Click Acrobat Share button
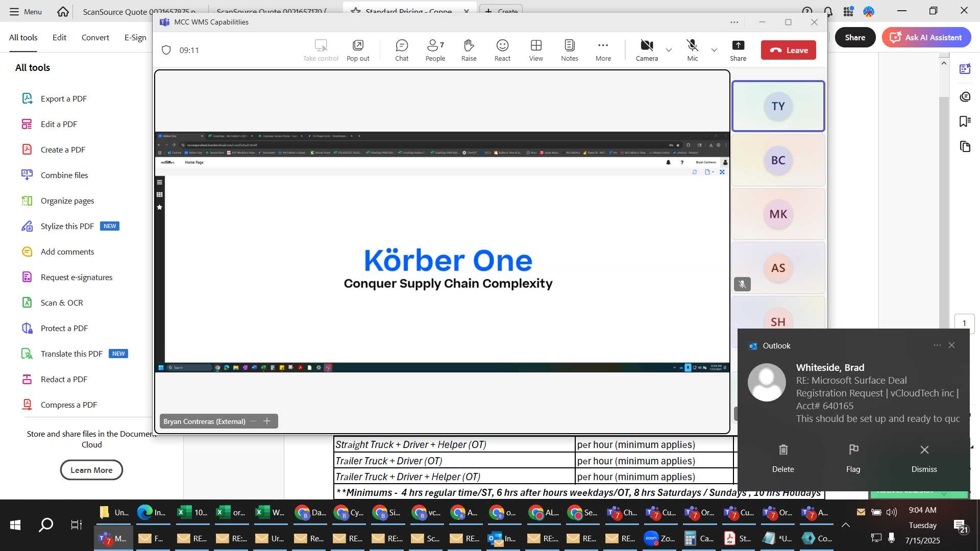The image size is (980, 551). coord(855,37)
